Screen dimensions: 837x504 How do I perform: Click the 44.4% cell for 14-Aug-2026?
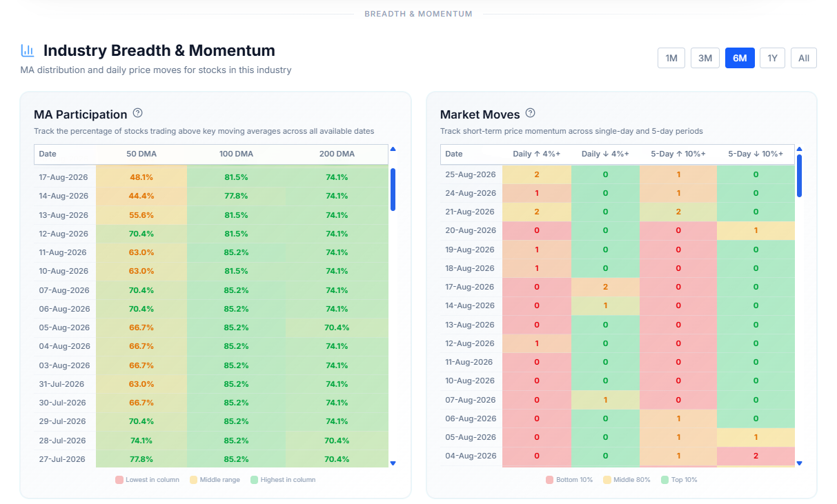click(141, 196)
